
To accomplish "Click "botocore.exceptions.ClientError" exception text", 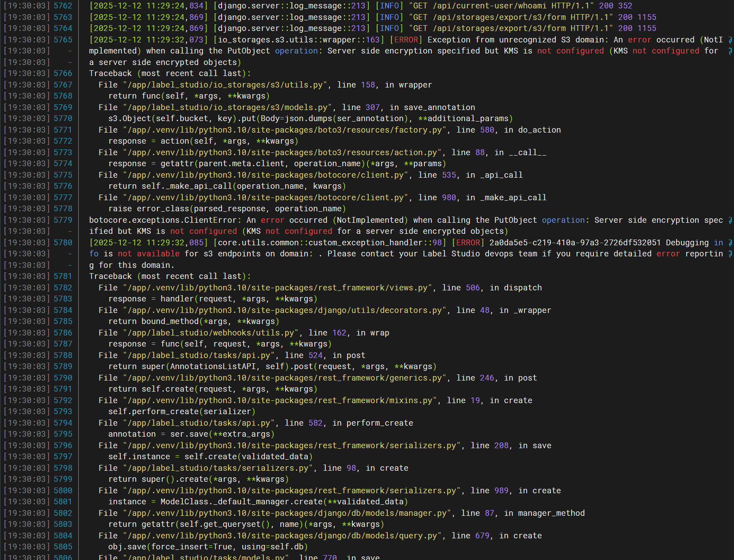I will point(163,220).
